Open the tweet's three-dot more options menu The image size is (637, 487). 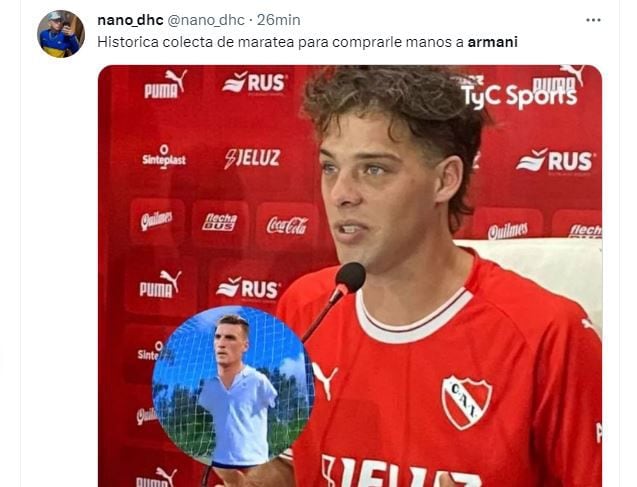(593, 20)
